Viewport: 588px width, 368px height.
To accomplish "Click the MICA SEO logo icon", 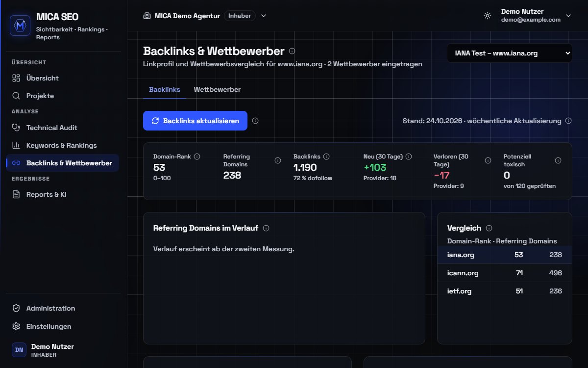I will point(20,26).
